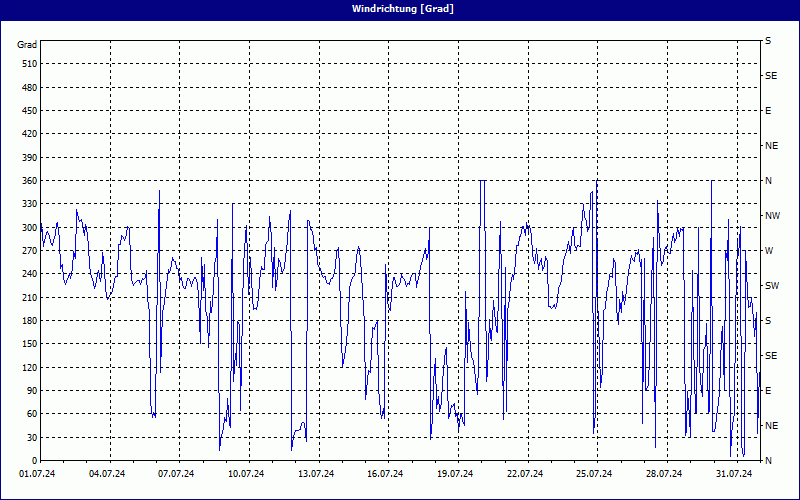The height and width of the screenshot is (500, 800).
Task: Select the date label 16.07.24
Action: tap(385, 474)
